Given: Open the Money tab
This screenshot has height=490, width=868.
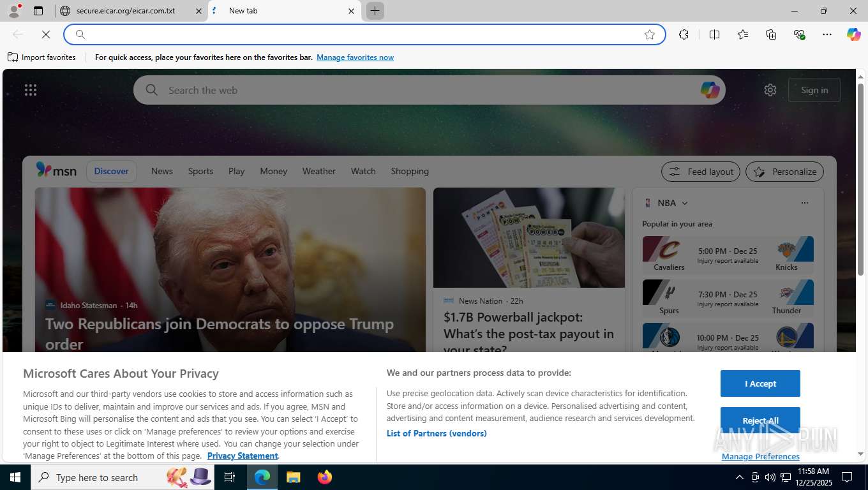Looking at the screenshot, I should (273, 171).
